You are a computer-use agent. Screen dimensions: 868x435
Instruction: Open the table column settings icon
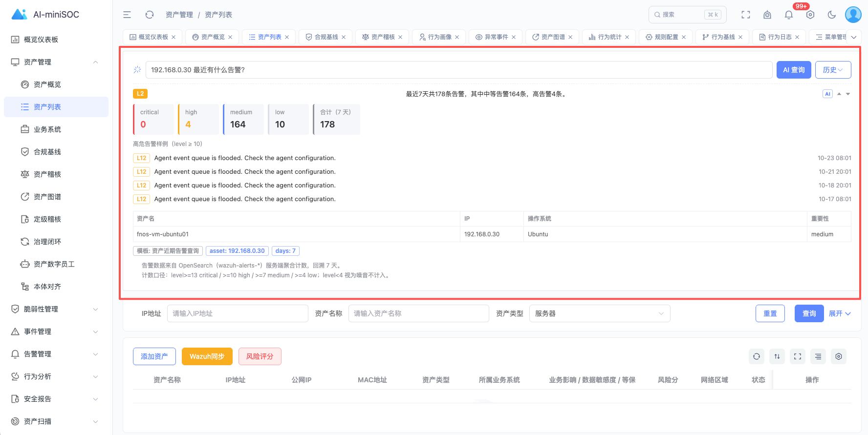[x=839, y=356]
